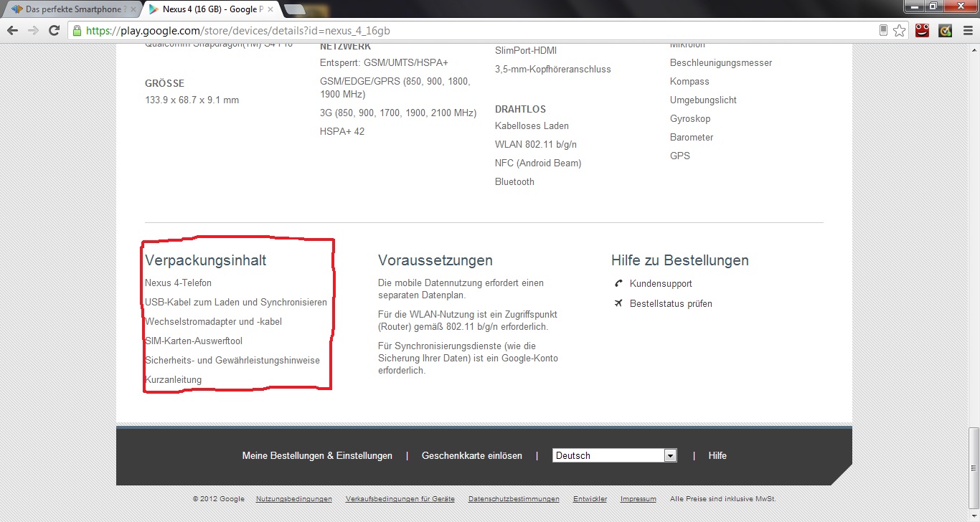Open the red smiley face extension

922,30
